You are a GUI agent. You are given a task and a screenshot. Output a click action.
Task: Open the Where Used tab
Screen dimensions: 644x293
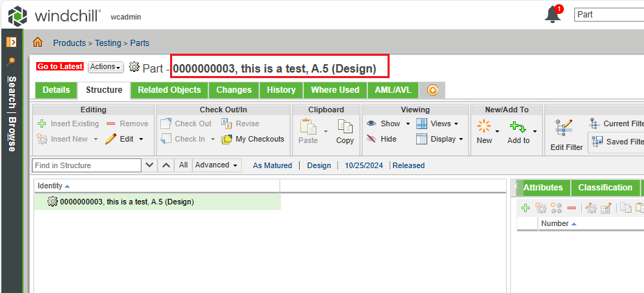[x=335, y=90]
